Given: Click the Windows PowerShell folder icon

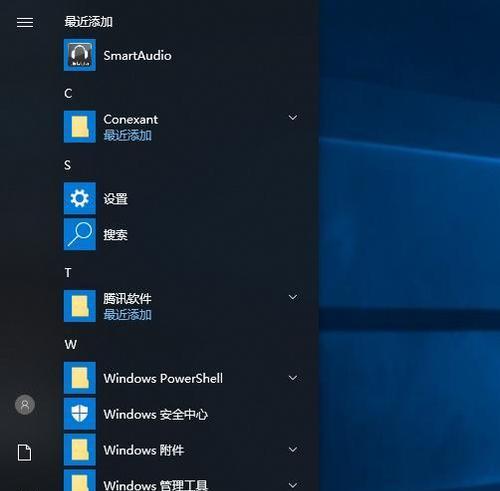Looking at the screenshot, I should (80, 378).
